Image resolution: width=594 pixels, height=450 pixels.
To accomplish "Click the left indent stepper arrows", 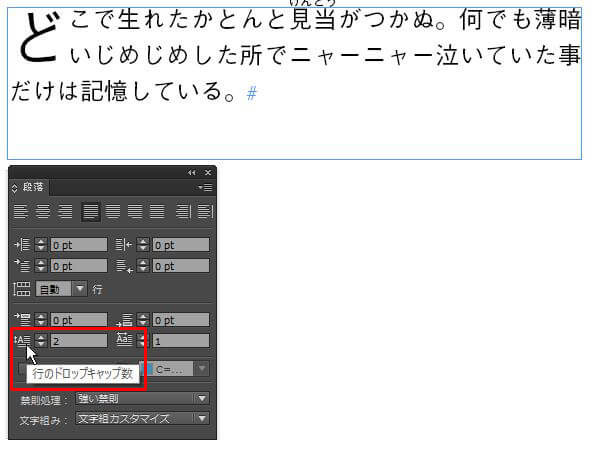I will [41, 245].
